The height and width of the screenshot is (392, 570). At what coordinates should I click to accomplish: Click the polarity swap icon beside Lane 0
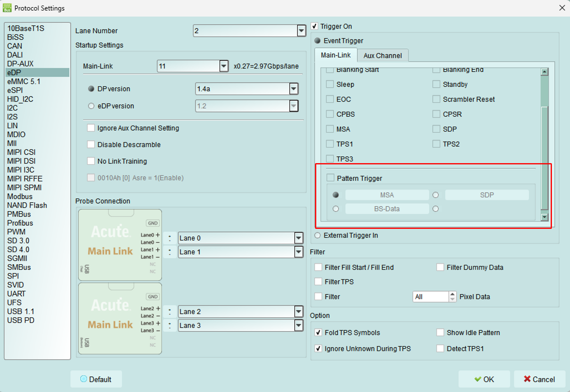pyautogui.click(x=169, y=238)
